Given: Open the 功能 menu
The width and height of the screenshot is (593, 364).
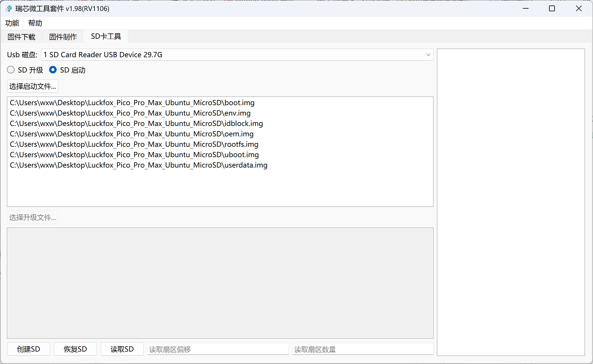Looking at the screenshot, I should pos(12,23).
